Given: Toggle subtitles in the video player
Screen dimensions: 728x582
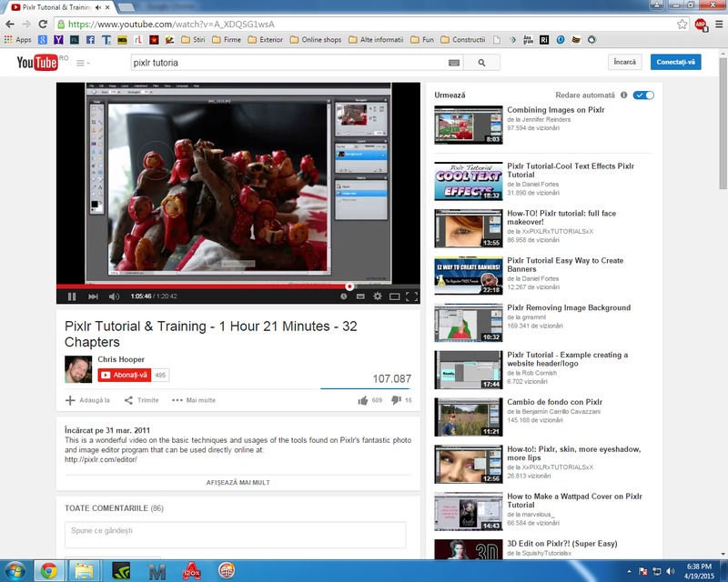Looking at the screenshot, I should [360, 296].
